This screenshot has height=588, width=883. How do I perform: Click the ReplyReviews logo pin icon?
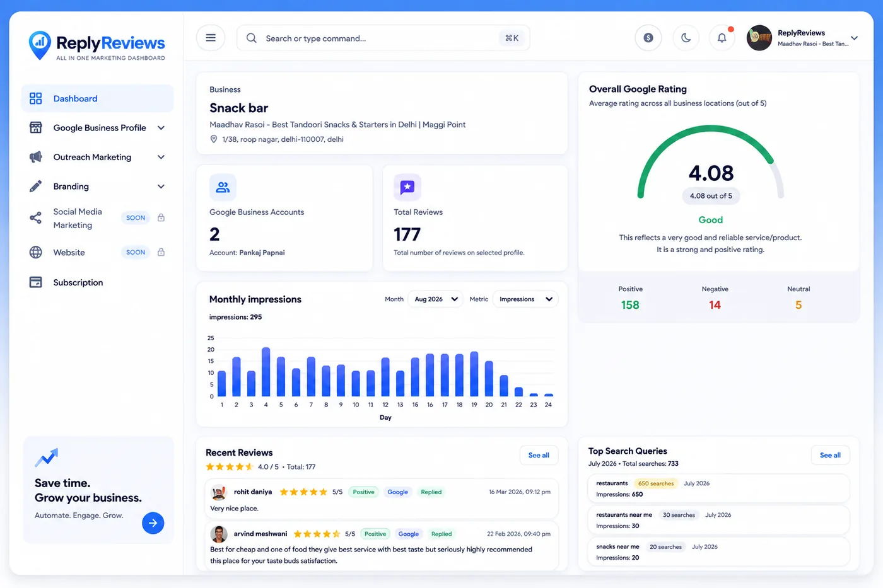tap(40, 45)
